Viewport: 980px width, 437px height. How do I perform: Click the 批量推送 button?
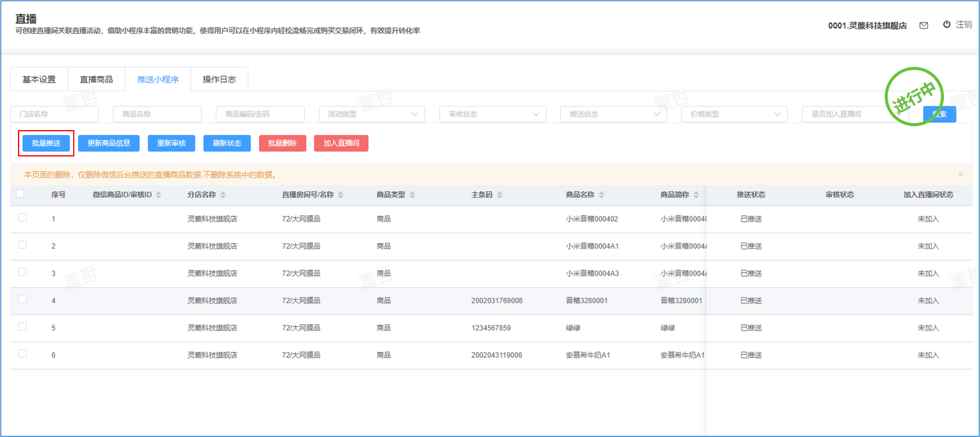coord(46,143)
